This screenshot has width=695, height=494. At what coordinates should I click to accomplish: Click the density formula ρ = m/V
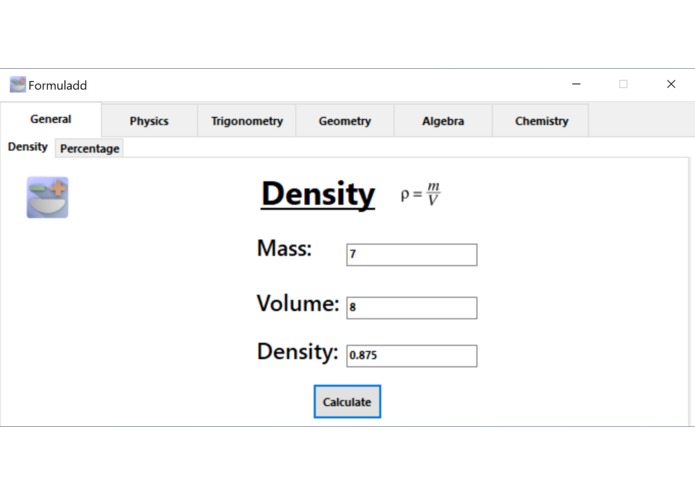coord(420,194)
